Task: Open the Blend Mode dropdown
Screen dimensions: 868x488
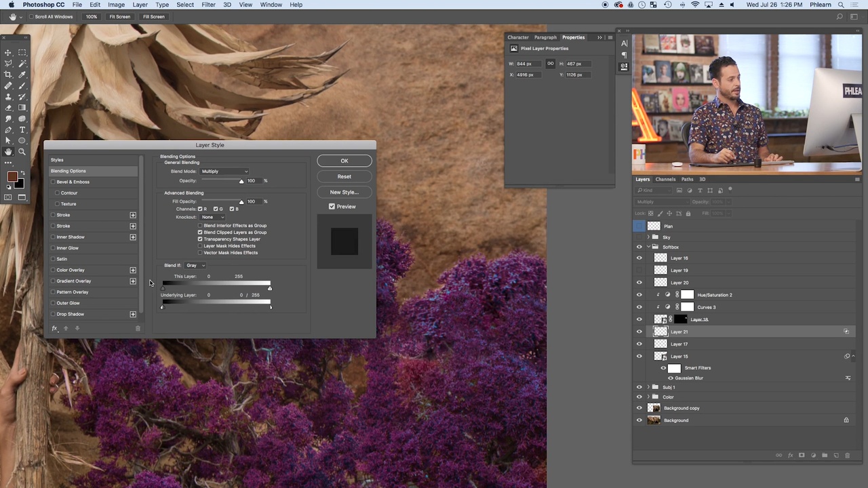Action: (224, 171)
